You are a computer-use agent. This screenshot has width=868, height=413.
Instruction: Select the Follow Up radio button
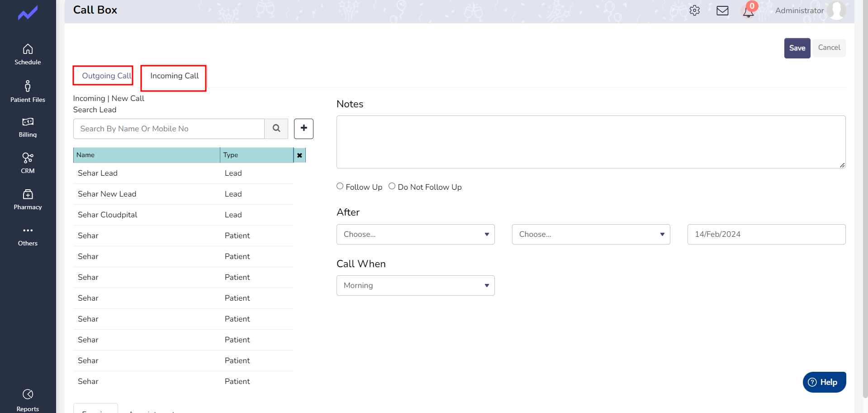(x=340, y=186)
